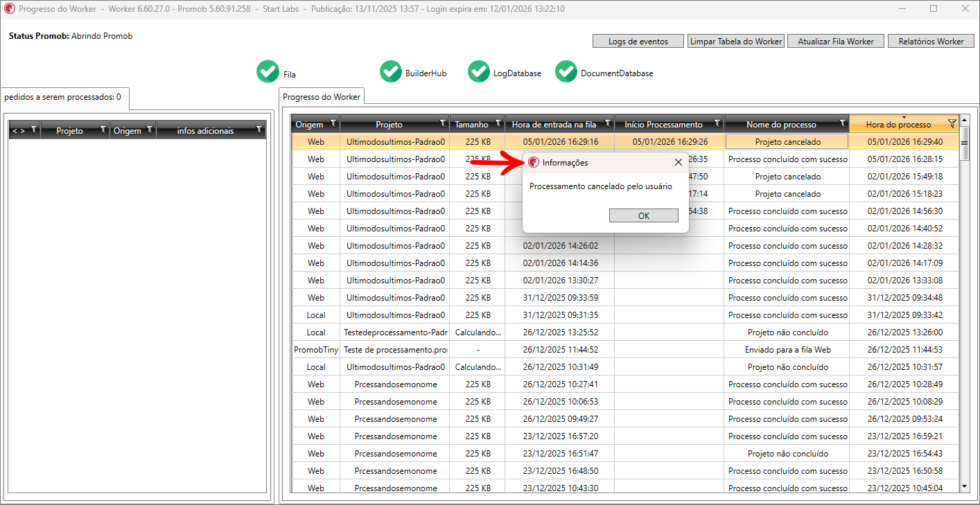Select the Progresso do Worker tab
Screen dimensions: 980x505
[322, 97]
